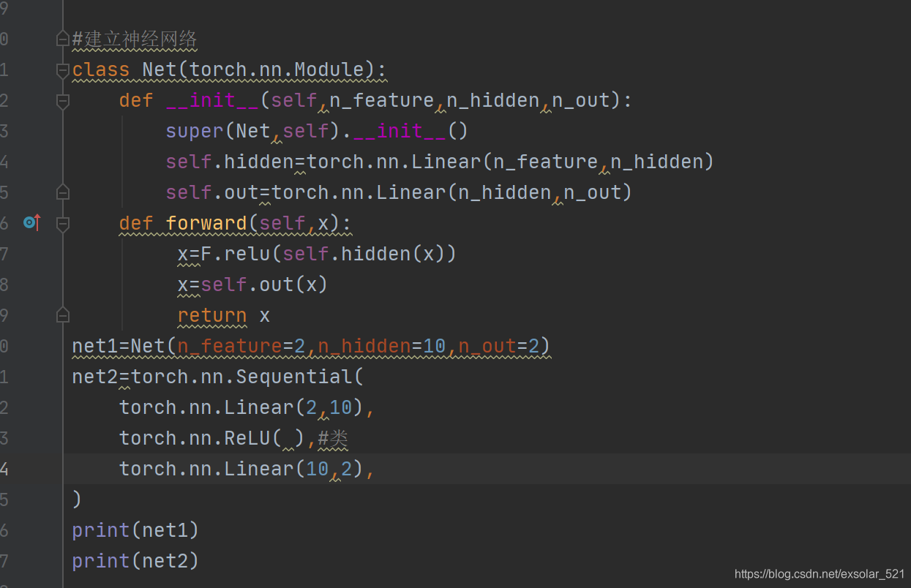Image resolution: width=911 pixels, height=588 pixels.
Task: Click the 'super' call
Action: coord(195,131)
